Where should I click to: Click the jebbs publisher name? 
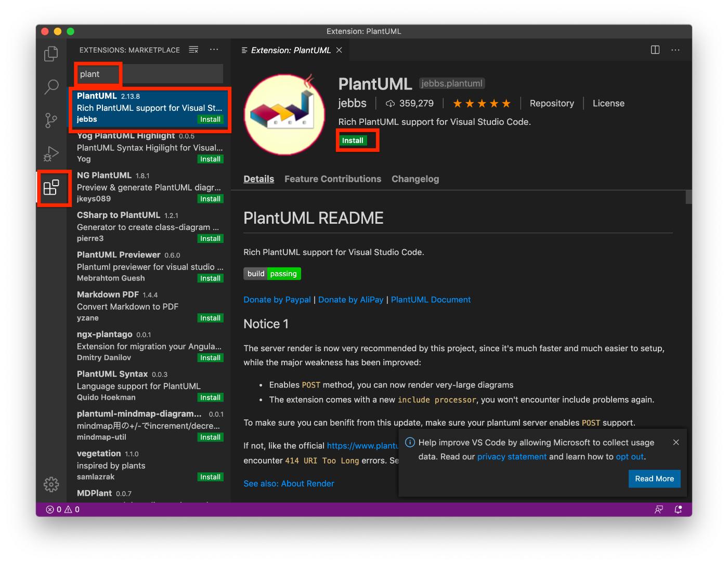click(353, 104)
